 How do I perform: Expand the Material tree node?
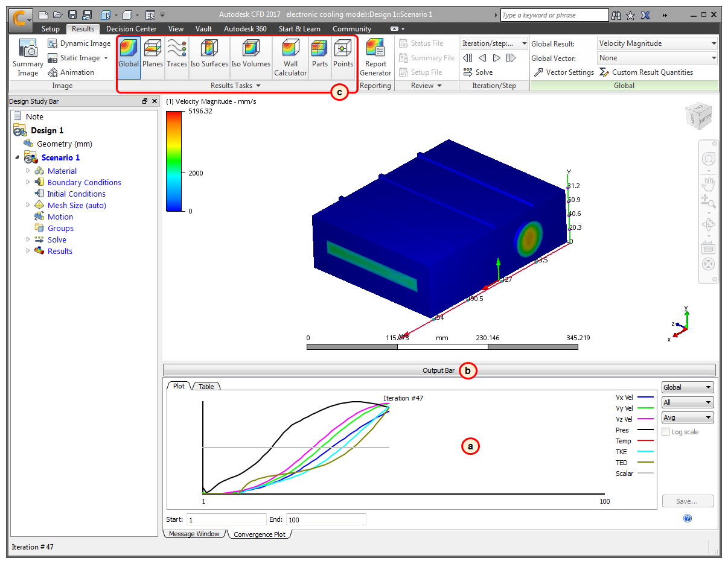[x=28, y=171]
